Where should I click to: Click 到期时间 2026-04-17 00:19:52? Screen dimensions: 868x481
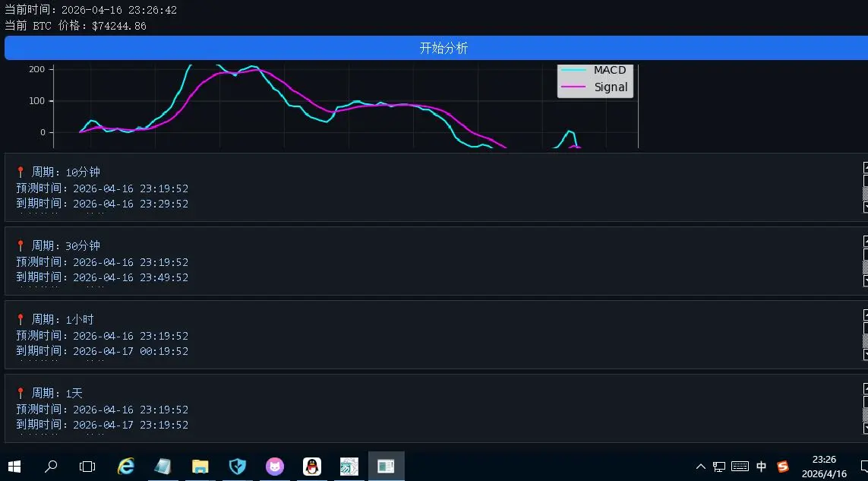[x=103, y=351]
